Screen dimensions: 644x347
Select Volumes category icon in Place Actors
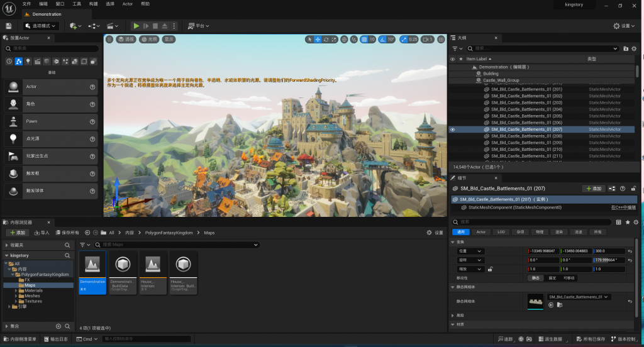(84, 61)
